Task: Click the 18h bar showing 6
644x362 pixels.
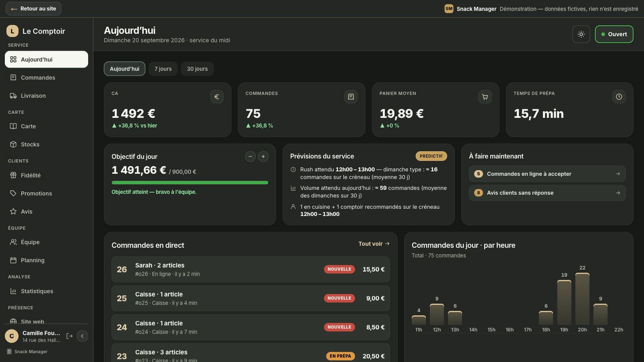Action: pos(546,318)
